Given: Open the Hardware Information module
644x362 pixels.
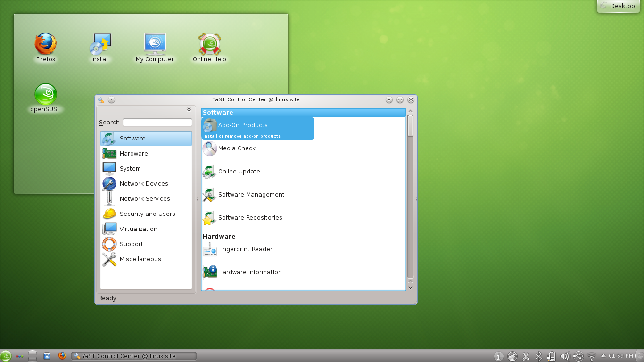Looking at the screenshot, I should 242,272.
